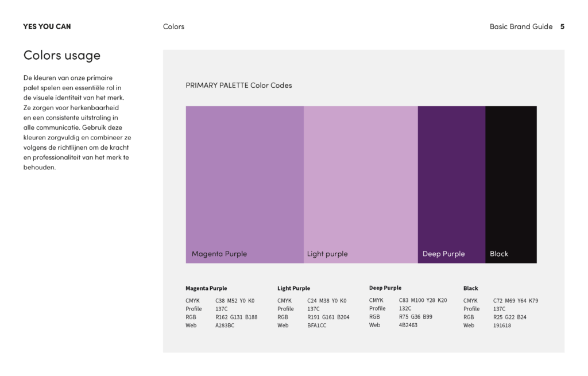
Task: Select the "Basic Brand Guide" header text
Action: click(521, 26)
